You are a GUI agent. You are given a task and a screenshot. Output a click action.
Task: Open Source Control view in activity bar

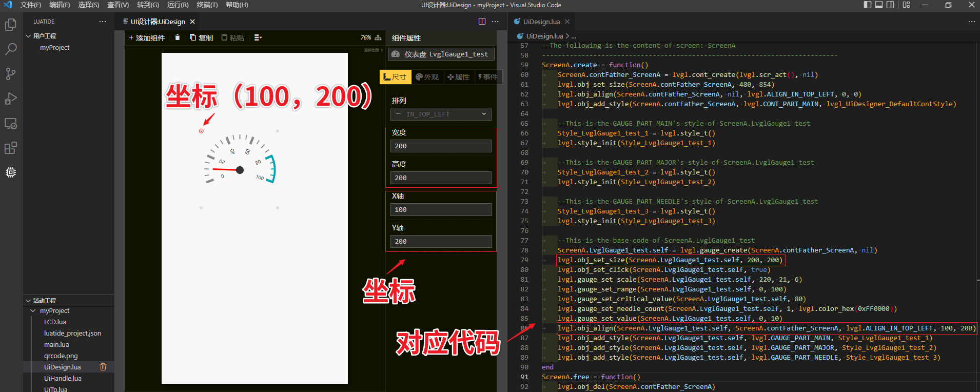click(x=11, y=74)
